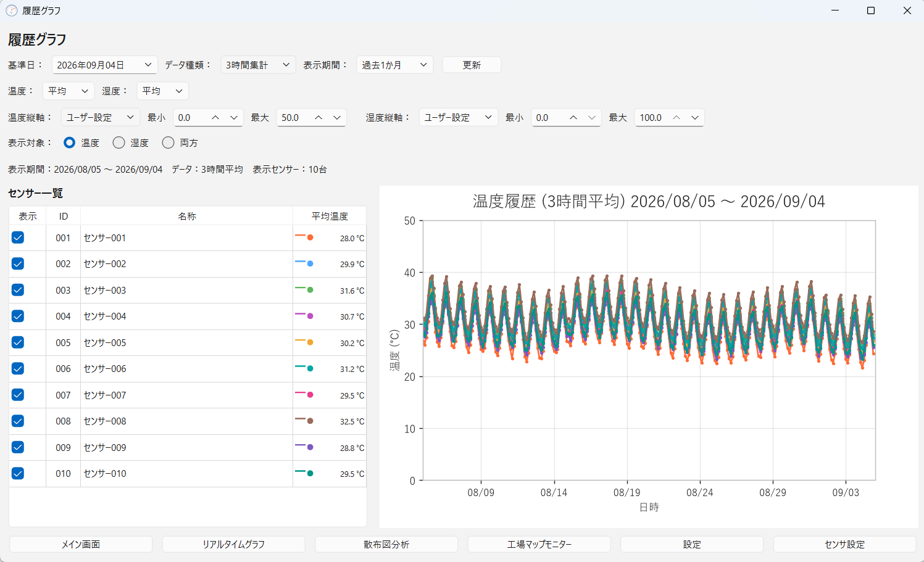Image resolution: width=924 pixels, height=562 pixels.
Task: Open the 湿度縦軸 mode dropdown
Action: coord(459,117)
